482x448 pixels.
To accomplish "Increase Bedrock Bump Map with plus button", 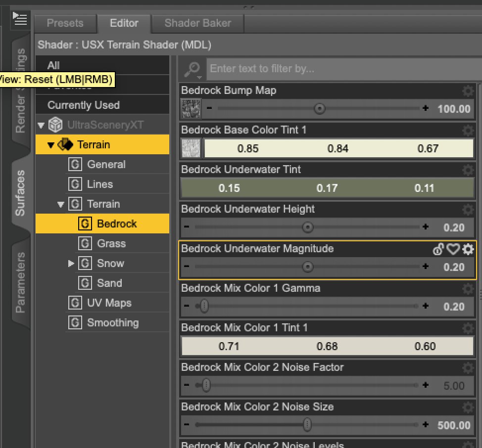I will [426, 108].
